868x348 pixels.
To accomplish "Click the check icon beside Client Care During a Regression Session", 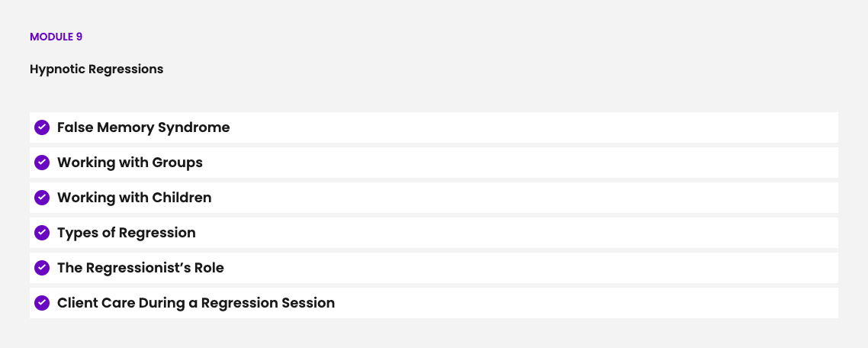I will [42, 303].
